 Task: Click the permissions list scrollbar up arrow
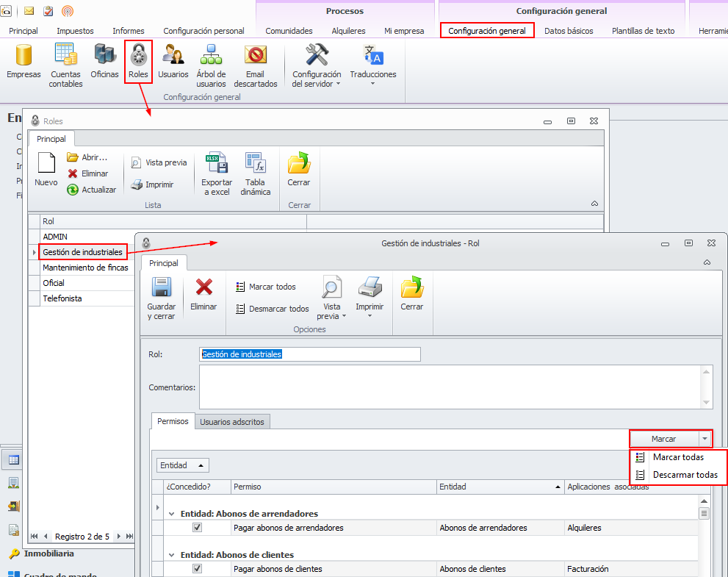pyautogui.click(x=704, y=501)
